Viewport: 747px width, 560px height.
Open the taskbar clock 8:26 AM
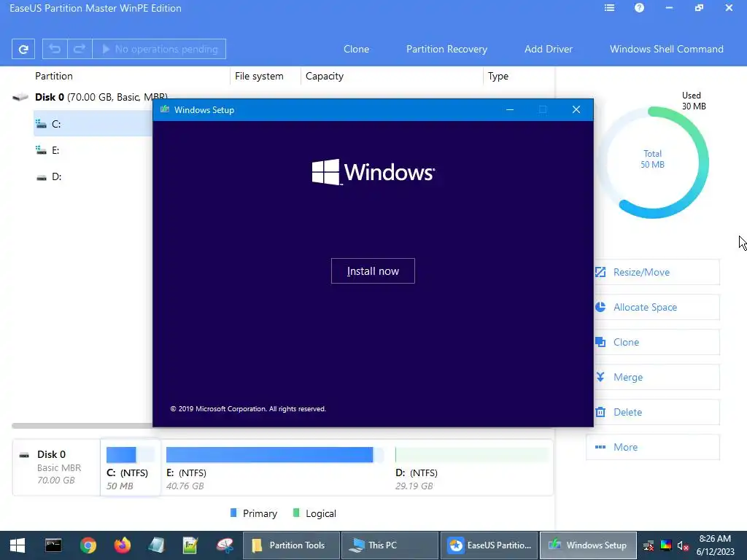point(715,545)
